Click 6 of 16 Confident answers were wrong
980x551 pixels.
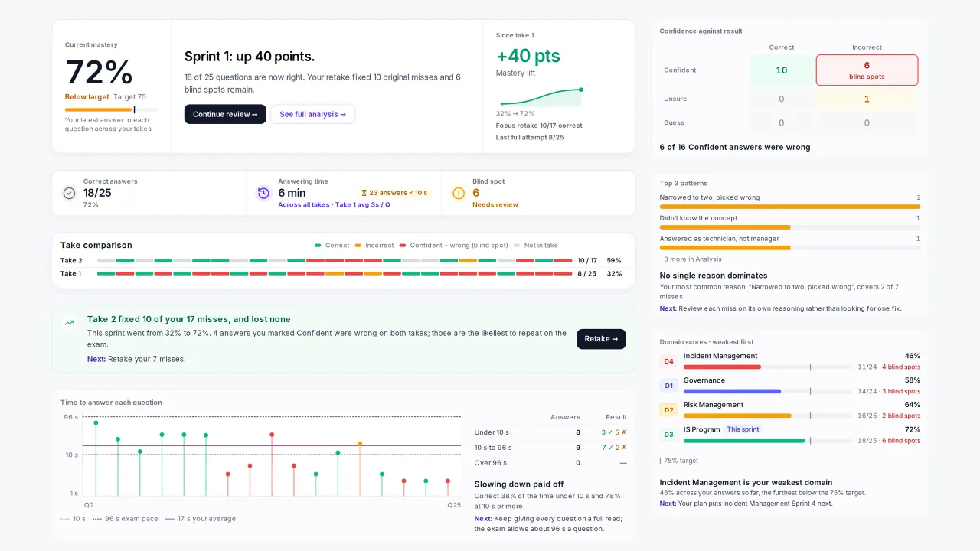pos(735,148)
